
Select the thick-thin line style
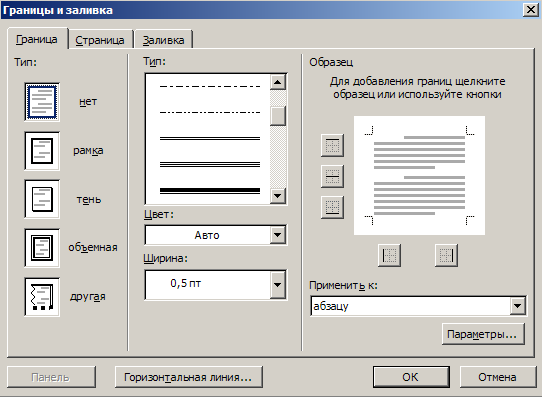click(x=210, y=191)
